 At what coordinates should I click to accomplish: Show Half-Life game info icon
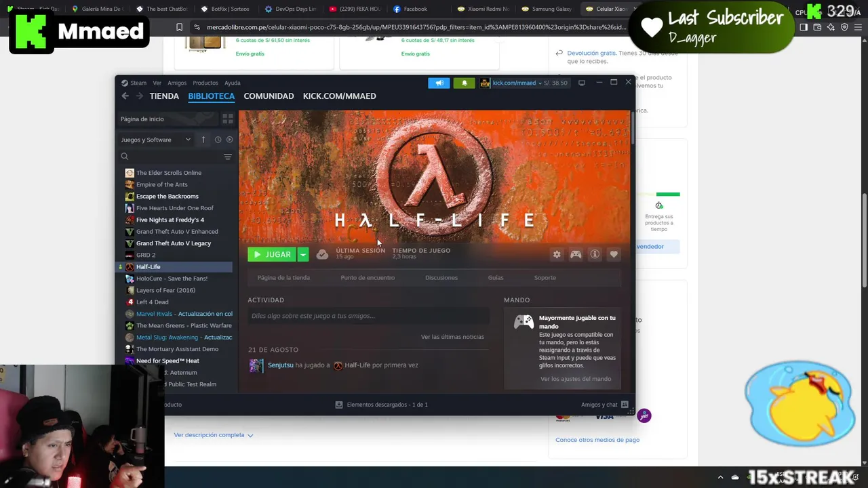pyautogui.click(x=595, y=254)
